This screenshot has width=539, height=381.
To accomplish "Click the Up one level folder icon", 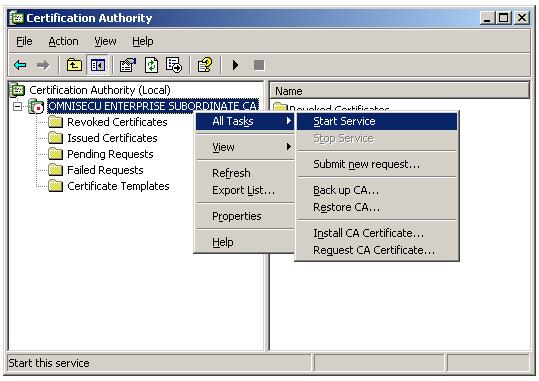I will [74, 65].
